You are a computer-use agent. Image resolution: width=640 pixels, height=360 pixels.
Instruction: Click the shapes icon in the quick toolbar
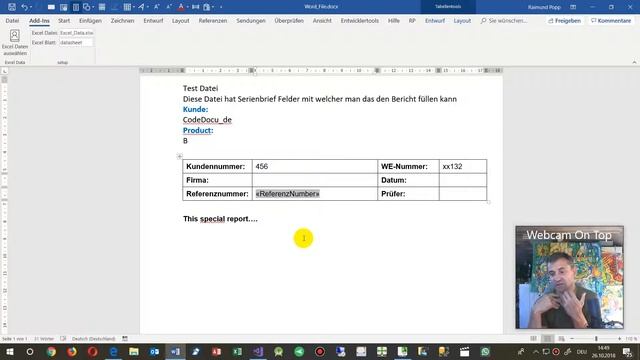point(87,7)
